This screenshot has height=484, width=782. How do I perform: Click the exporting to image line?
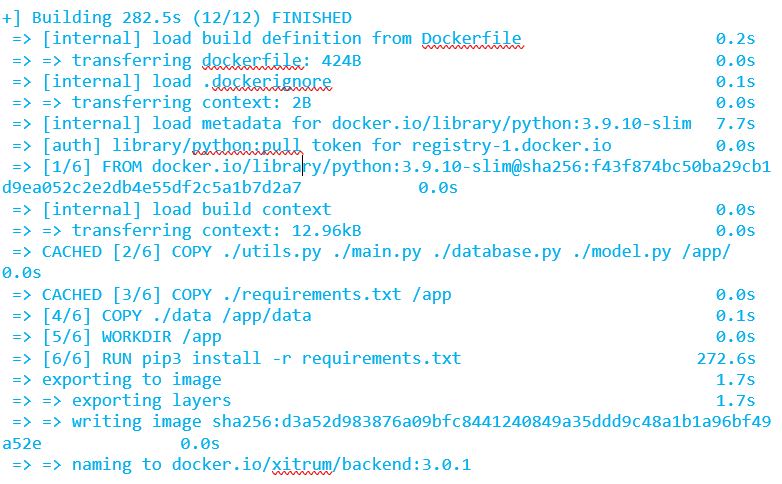(131, 379)
